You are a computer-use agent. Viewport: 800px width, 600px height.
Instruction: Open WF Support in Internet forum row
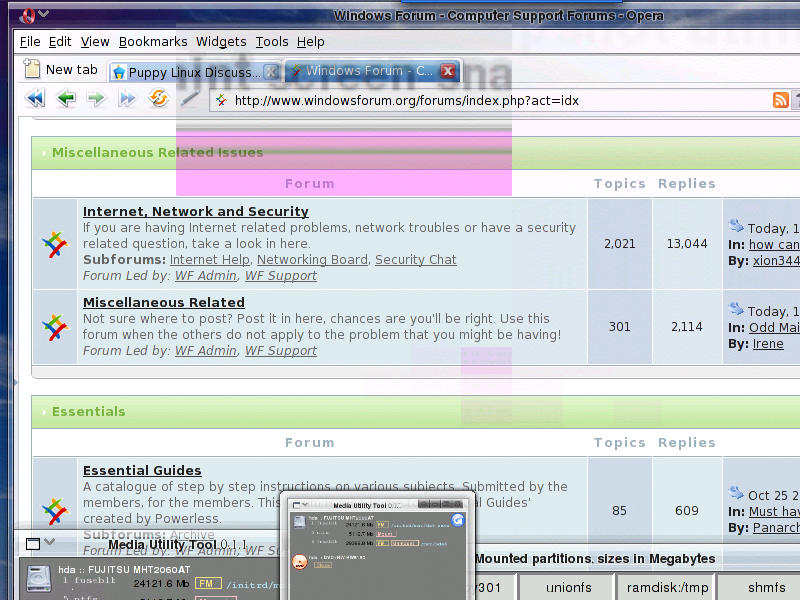pos(281,276)
